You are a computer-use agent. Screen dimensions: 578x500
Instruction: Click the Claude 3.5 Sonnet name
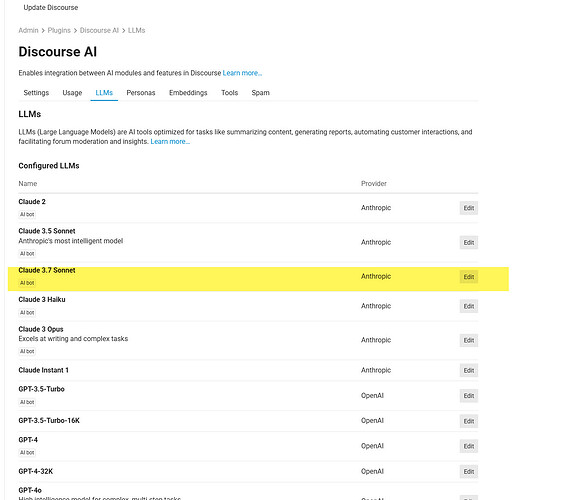tap(47, 231)
